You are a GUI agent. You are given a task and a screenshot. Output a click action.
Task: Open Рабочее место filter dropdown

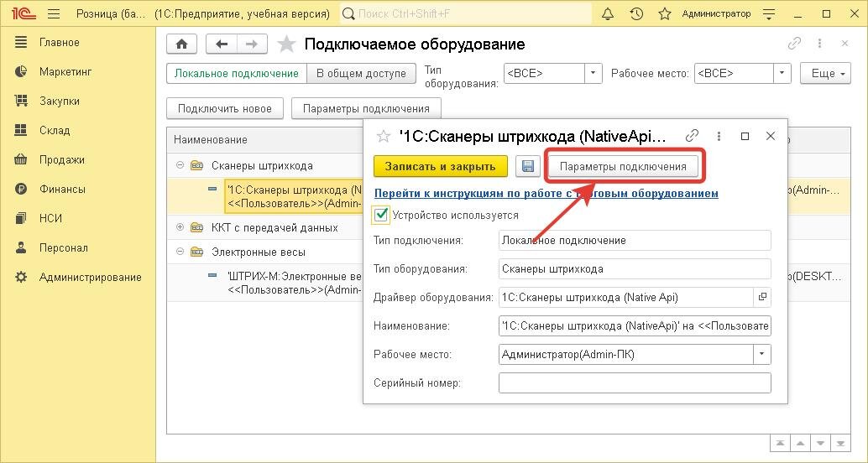tap(782, 73)
